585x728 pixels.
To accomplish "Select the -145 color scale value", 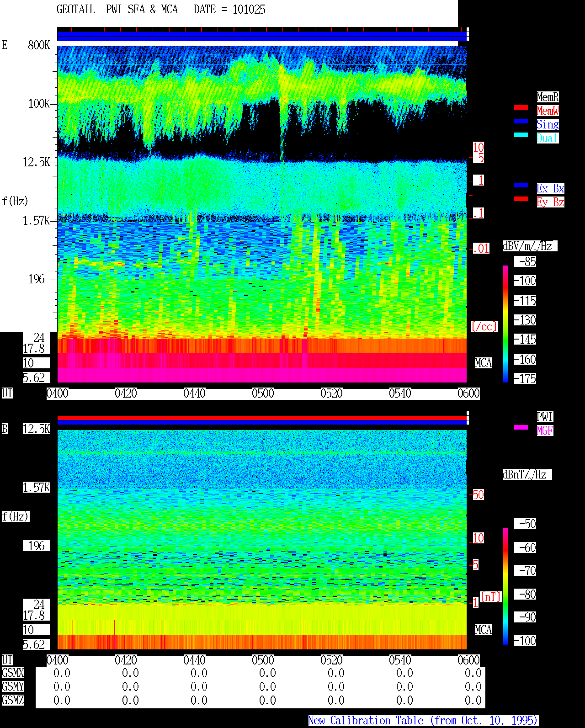I will point(526,339).
